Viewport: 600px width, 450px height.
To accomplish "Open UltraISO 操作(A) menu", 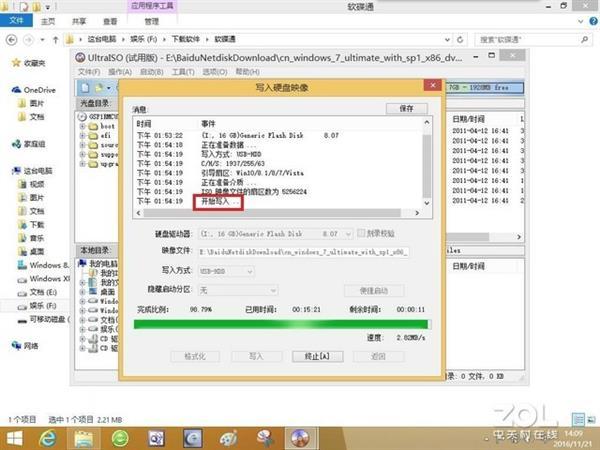I will click(x=120, y=72).
